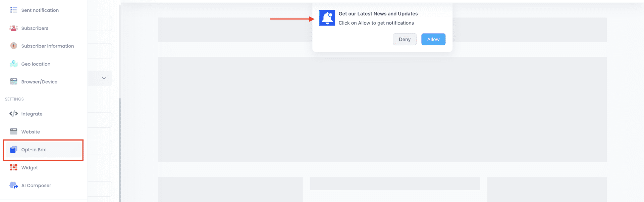The image size is (644, 202).
Task: Click the large gray preview placeholder block
Action: (382, 110)
